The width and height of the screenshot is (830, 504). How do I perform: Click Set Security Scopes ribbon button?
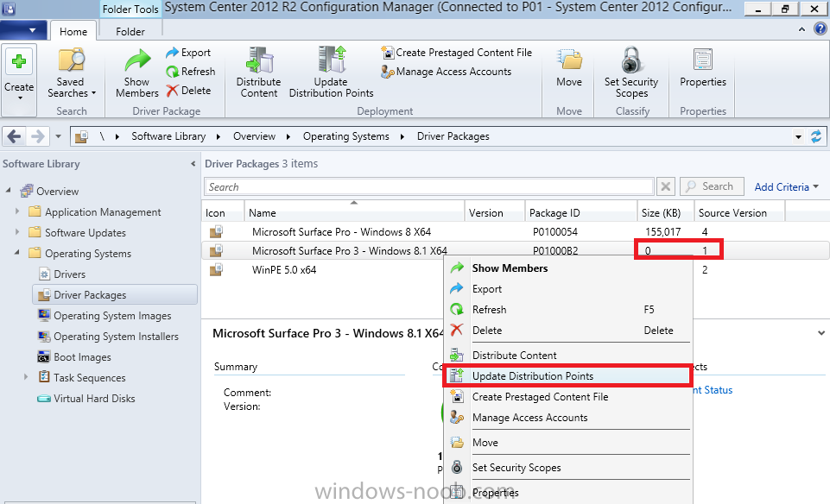[x=631, y=73]
